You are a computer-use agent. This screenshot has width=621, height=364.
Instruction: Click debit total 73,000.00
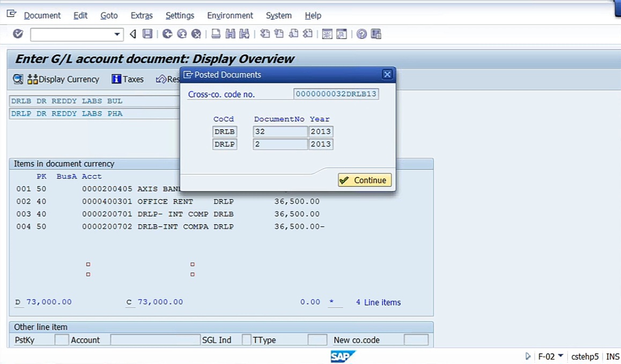(x=49, y=302)
